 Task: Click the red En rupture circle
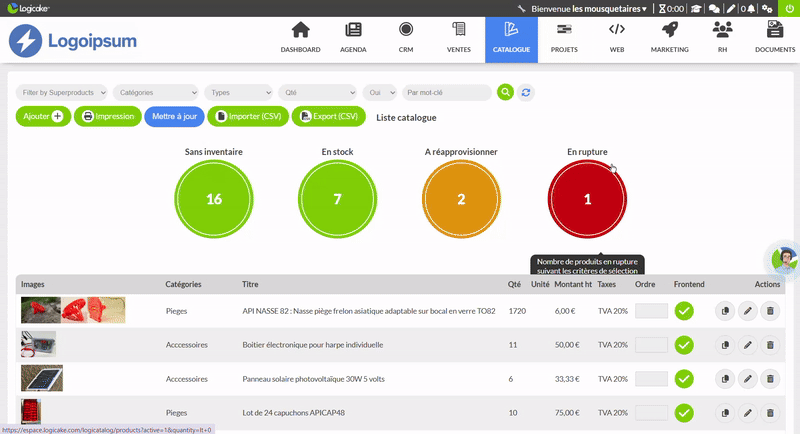[x=587, y=199]
